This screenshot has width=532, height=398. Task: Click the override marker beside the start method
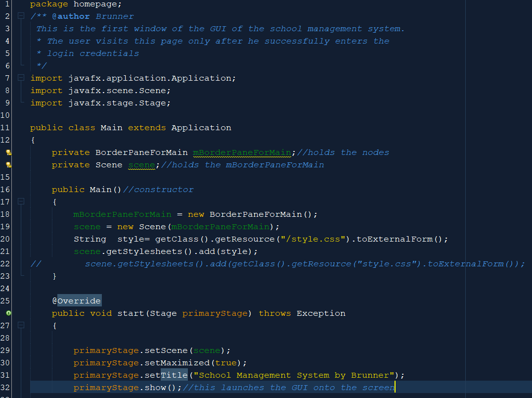point(9,313)
